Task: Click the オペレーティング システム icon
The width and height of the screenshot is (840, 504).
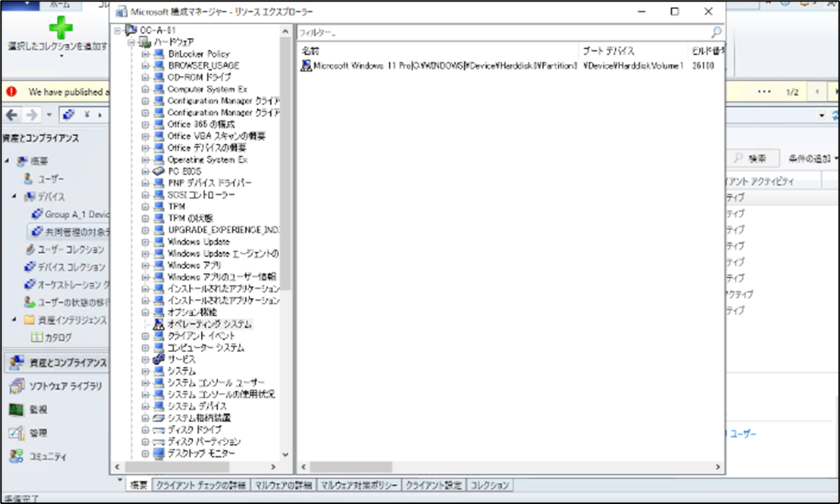Action: tap(158, 325)
